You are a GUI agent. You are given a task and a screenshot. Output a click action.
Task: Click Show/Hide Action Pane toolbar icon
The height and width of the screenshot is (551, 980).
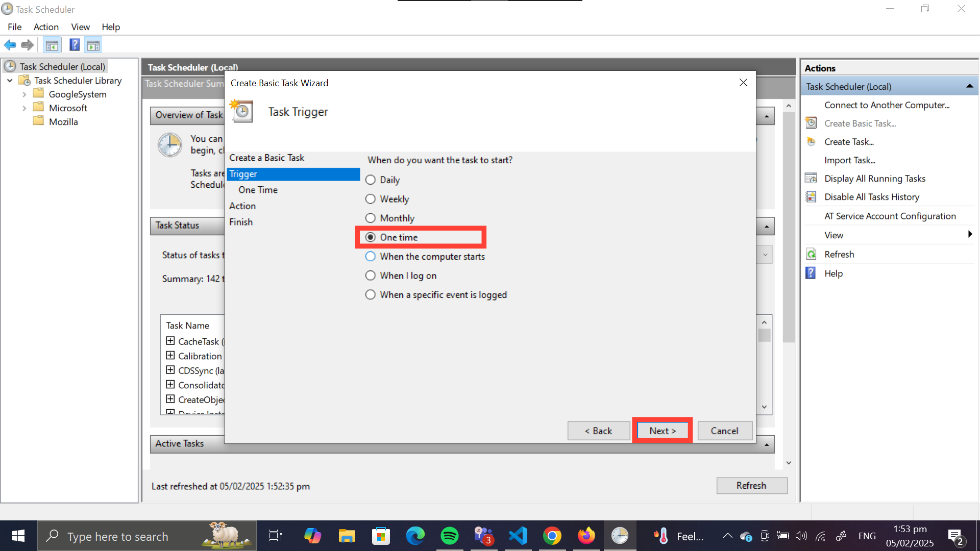point(93,45)
